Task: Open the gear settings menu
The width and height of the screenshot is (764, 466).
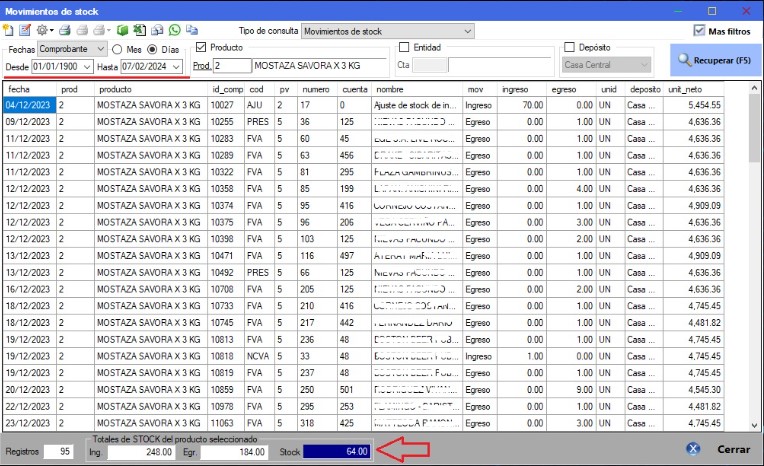Action: [44, 30]
